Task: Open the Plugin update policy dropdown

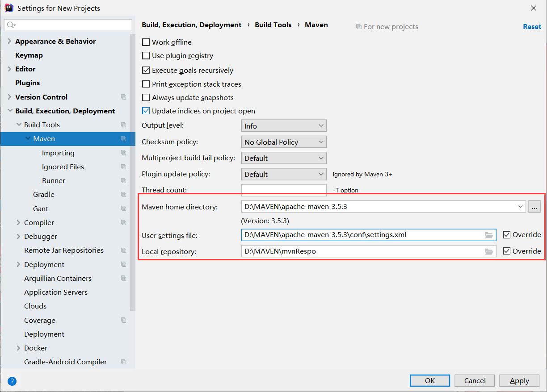Action: [x=284, y=174]
